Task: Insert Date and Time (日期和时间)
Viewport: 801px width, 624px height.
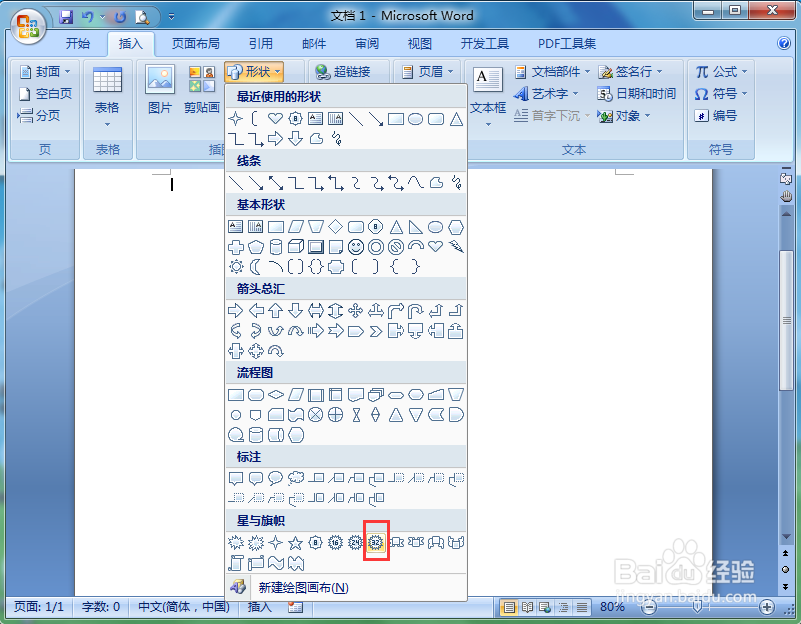Action: pos(637,94)
